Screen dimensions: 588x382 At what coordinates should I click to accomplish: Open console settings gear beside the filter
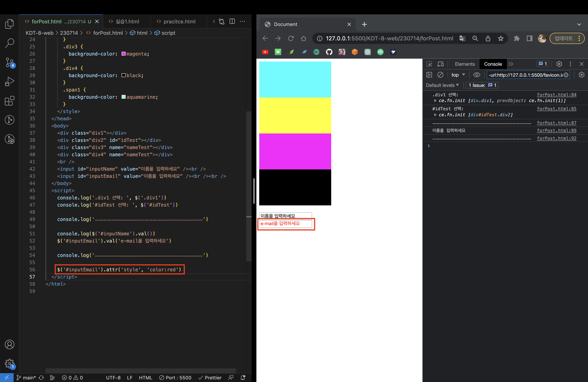click(581, 75)
